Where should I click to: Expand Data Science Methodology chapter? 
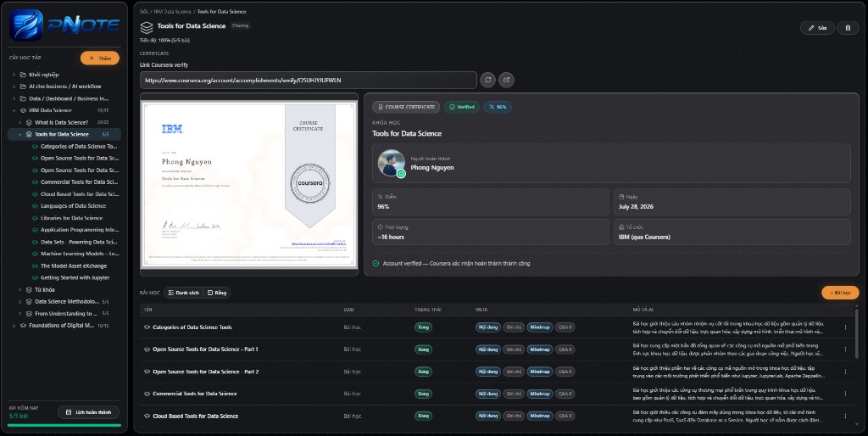[20, 302]
